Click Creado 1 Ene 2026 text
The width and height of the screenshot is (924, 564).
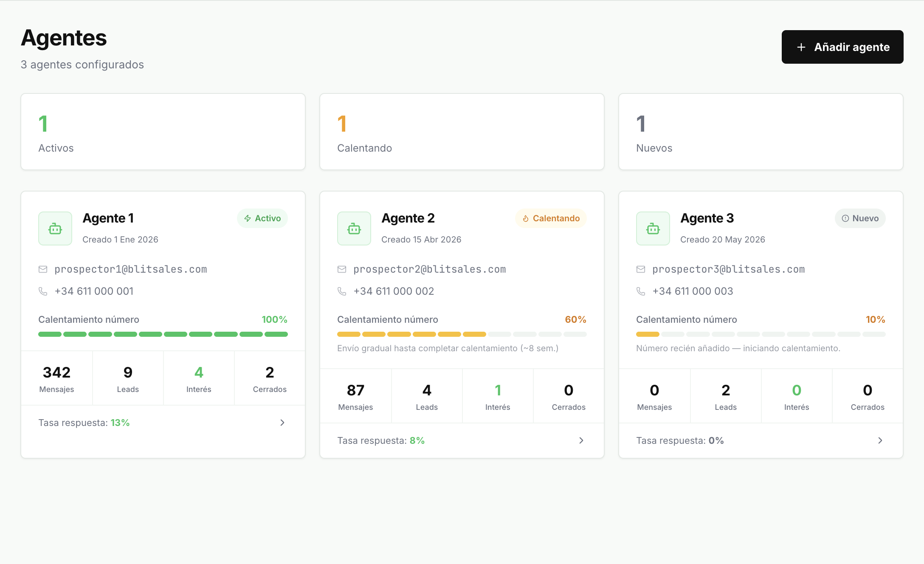(x=120, y=240)
